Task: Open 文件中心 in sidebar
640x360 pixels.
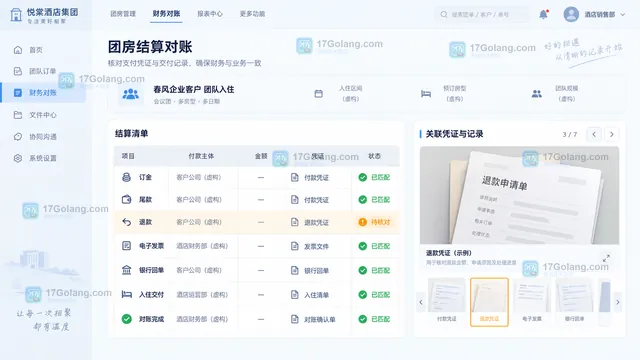Action: tap(42, 115)
